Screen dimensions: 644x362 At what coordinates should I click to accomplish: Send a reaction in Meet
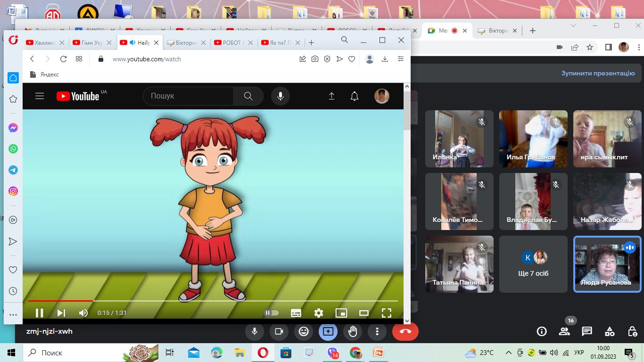click(304, 331)
